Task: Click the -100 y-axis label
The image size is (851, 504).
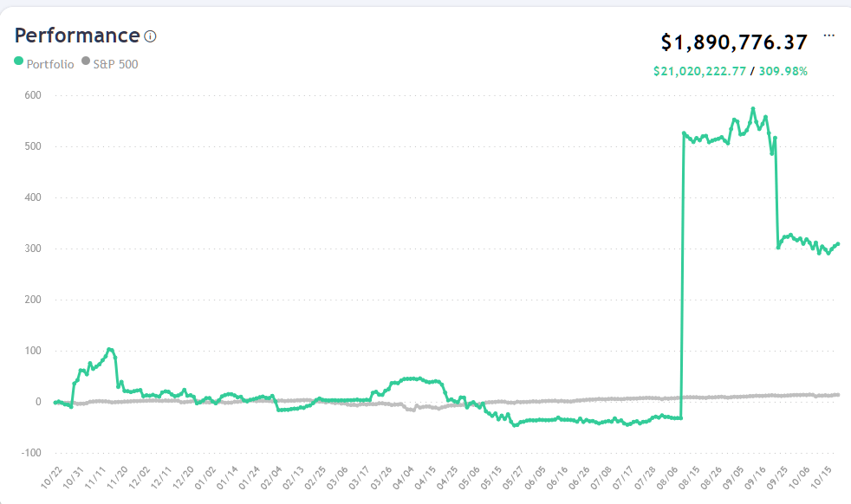Action: (30, 453)
